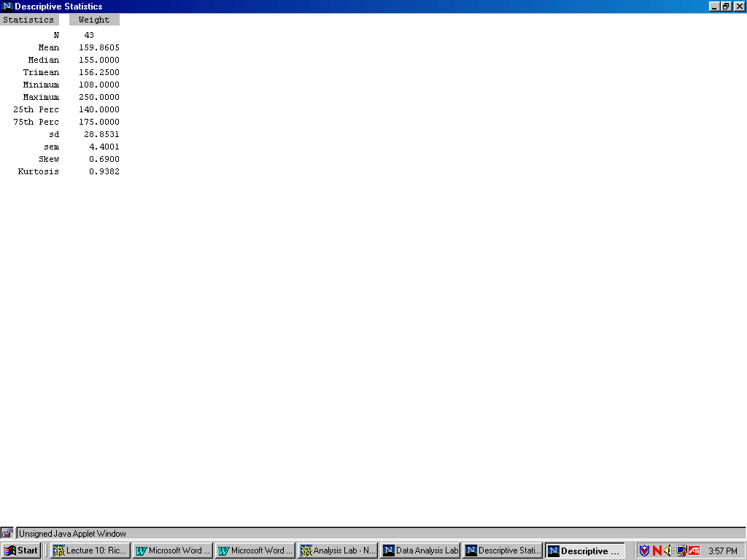Switch to Analysis Lab Netscape window
The image size is (747, 560).
tap(338, 551)
